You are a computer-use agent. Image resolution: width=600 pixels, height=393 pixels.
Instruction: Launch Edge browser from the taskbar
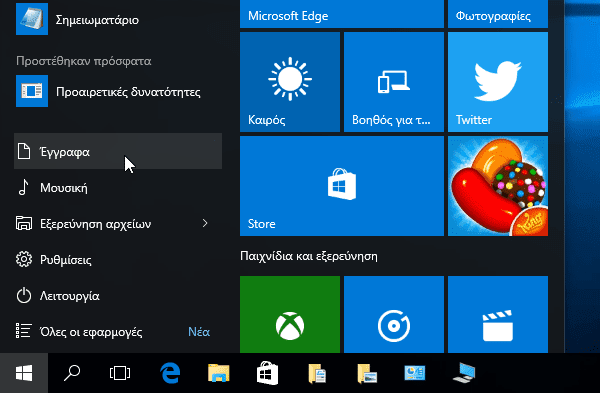(170, 373)
